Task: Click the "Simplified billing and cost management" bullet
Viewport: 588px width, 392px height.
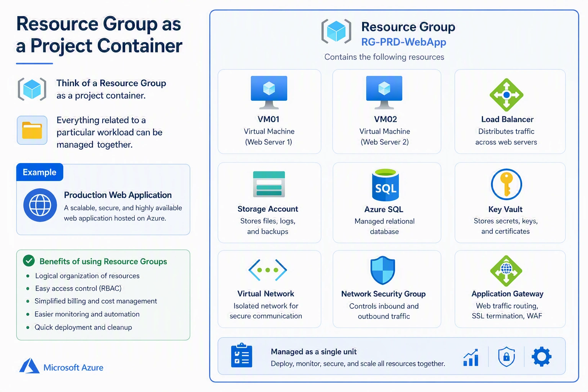Action: 96,301
